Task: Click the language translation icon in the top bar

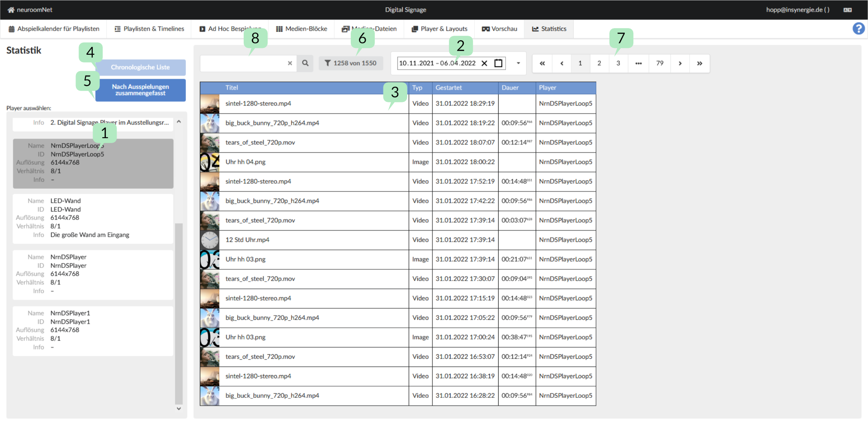Action: pos(848,10)
